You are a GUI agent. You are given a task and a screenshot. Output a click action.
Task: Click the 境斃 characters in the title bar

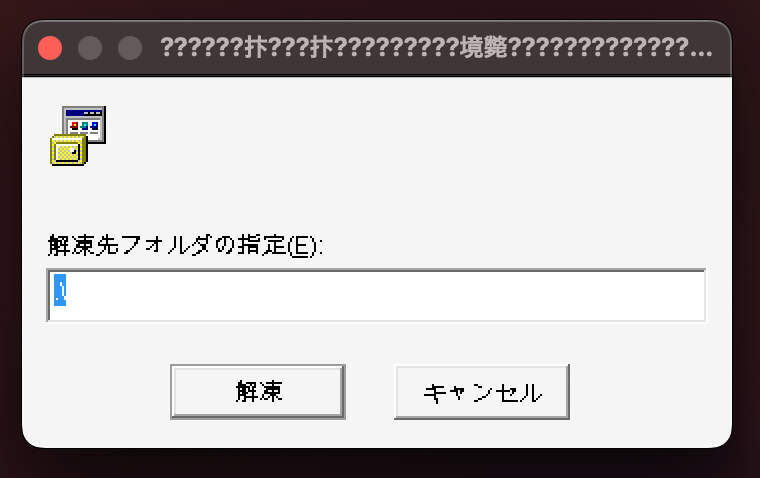483,48
